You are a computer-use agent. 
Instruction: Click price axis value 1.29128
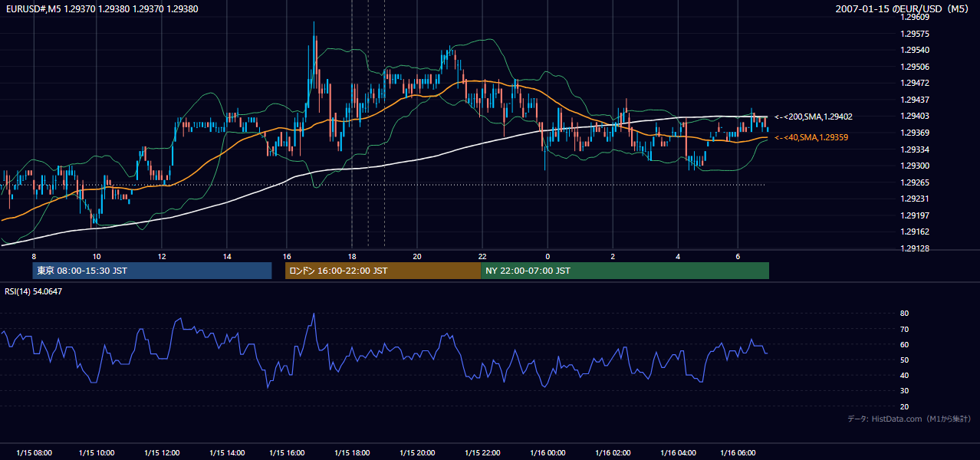click(914, 248)
